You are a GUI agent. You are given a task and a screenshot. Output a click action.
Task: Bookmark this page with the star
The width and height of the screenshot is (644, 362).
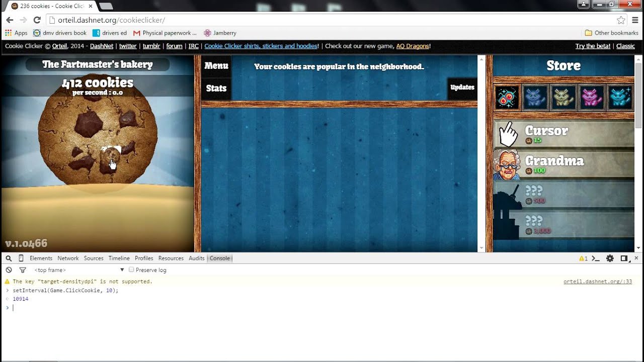coord(621,20)
